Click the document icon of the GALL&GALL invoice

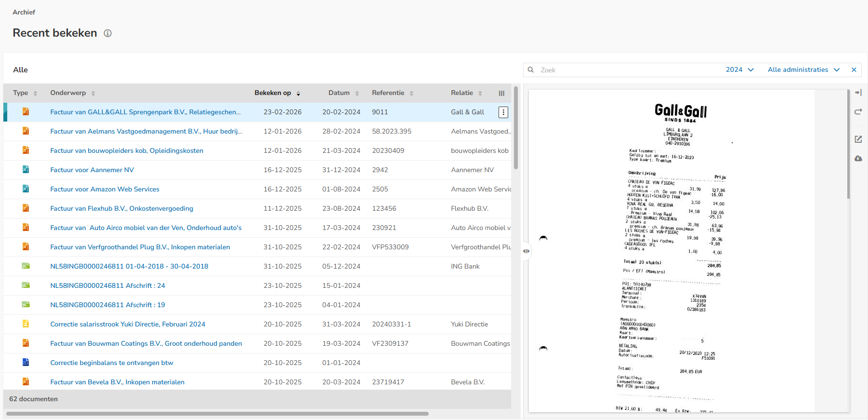point(26,112)
